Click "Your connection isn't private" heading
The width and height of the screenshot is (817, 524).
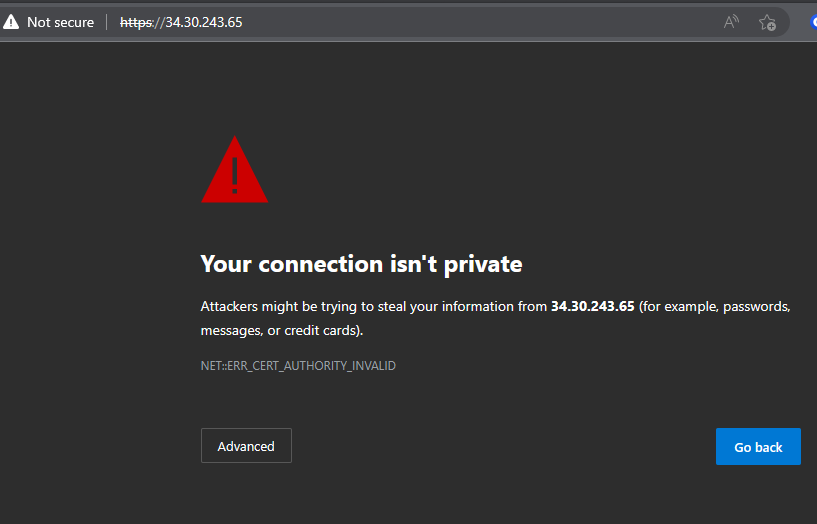tap(361, 264)
